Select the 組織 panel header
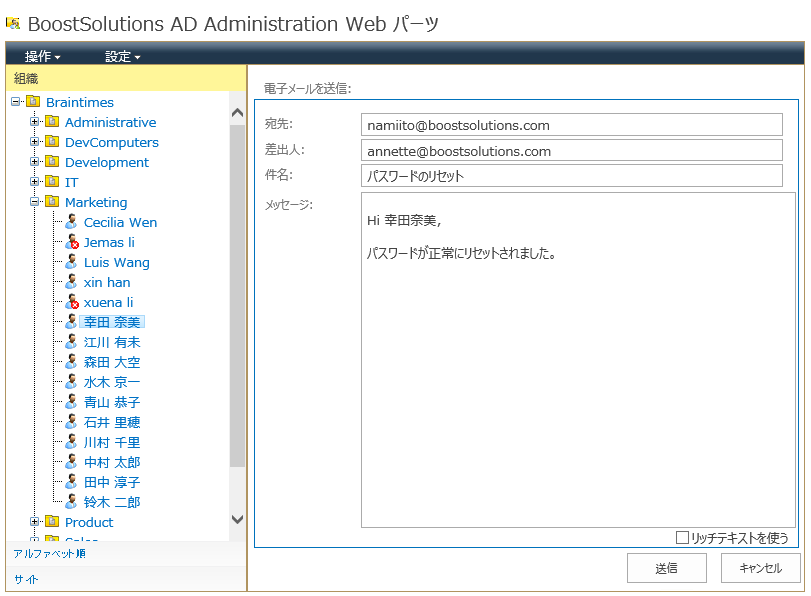The height and width of the screenshot is (596, 811). click(x=126, y=78)
